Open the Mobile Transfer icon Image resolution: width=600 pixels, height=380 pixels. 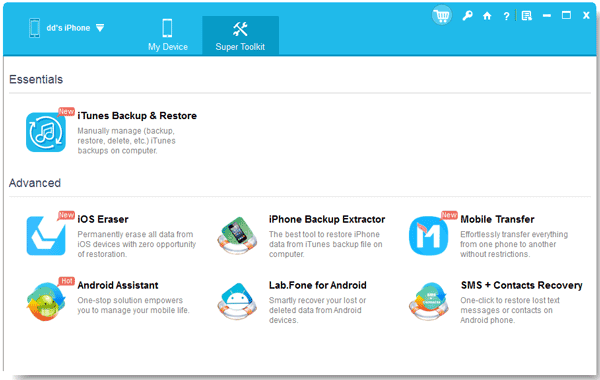[x=429, y=236]
